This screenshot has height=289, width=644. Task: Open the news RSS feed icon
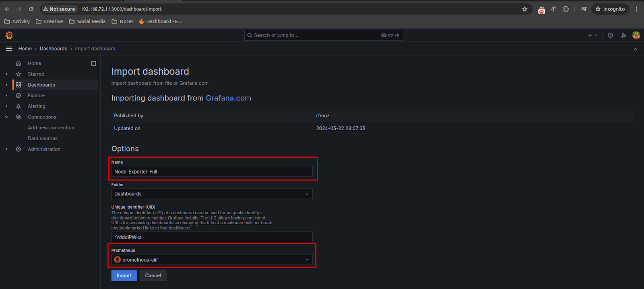pyautogui.click(x=623, y=35)
